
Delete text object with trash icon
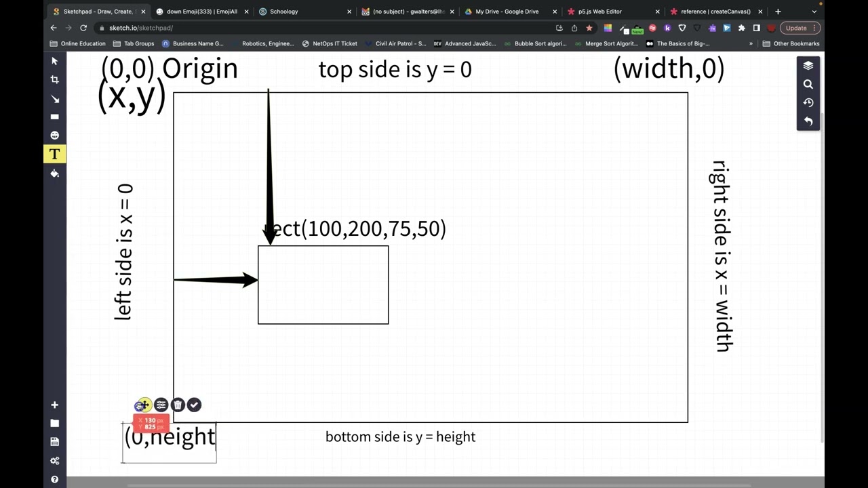point(178,405)
